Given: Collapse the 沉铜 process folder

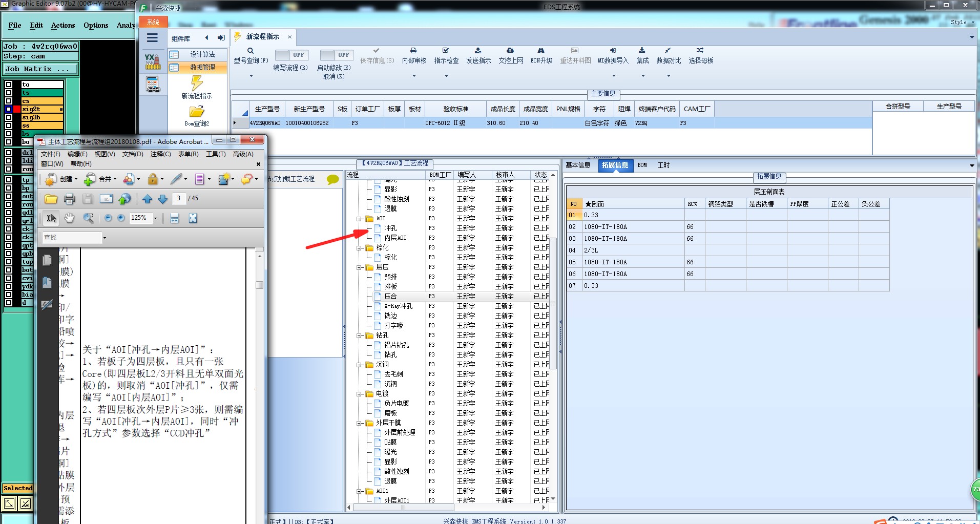Looking at the screenshot, I should (x=360, y=365).
